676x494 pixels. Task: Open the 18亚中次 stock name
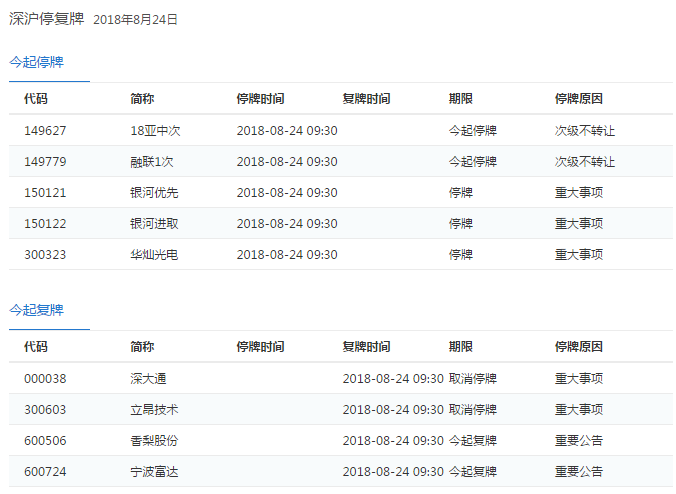155,131
